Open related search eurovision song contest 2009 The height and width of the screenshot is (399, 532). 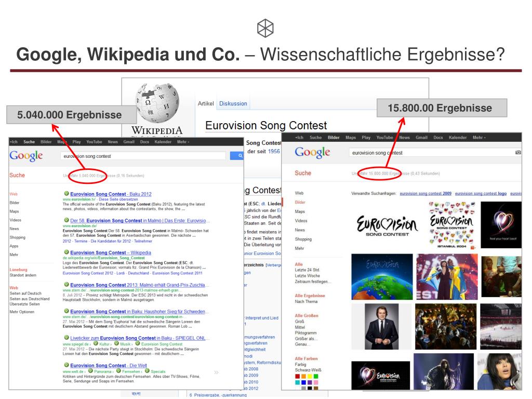coord(425,193)
